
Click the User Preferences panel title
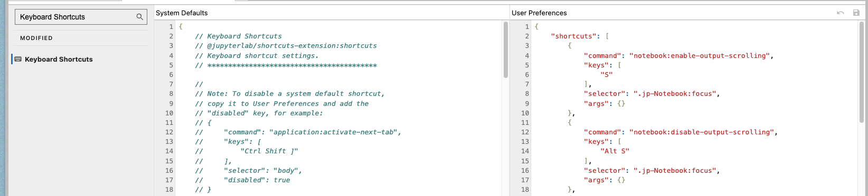[539, 13]
